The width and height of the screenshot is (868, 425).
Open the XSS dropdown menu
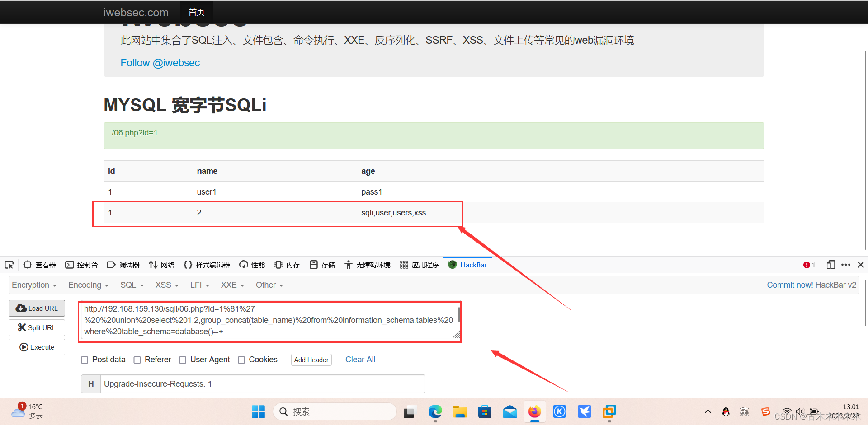pyautogui.click(x=166, y=285)
